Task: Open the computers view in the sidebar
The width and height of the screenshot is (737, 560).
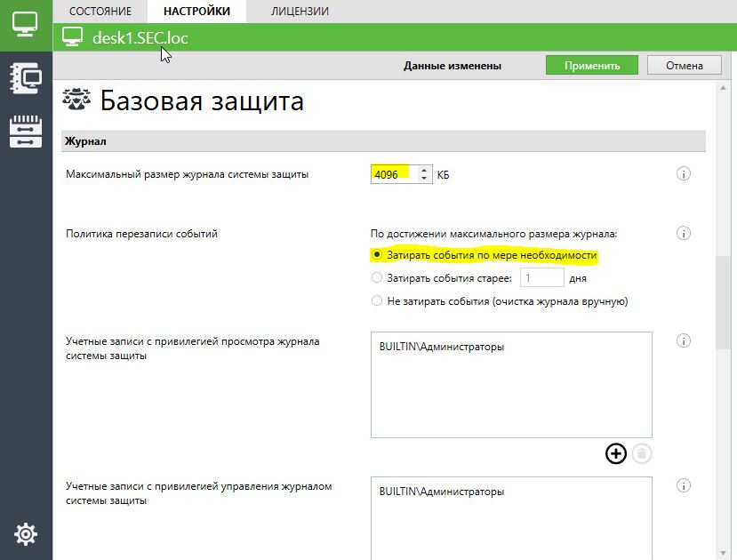Action: [26, 24]
